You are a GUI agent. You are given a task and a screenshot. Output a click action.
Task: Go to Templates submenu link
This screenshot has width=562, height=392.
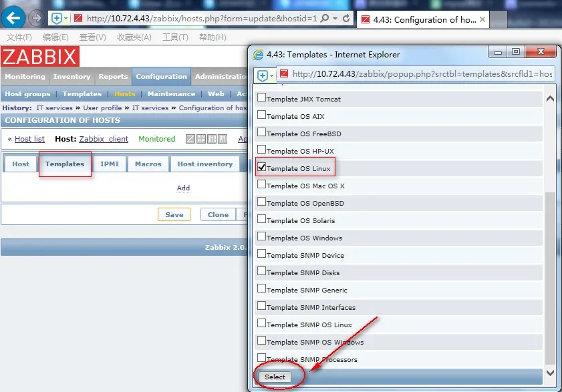(82, 94)
